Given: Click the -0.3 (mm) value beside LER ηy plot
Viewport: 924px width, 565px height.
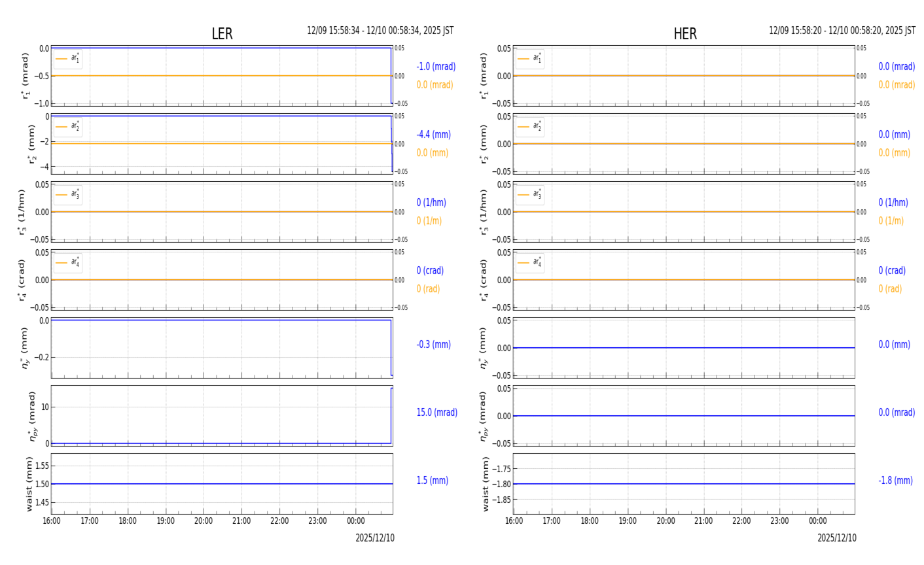Looking at the screenshot, I should (433, 345).
